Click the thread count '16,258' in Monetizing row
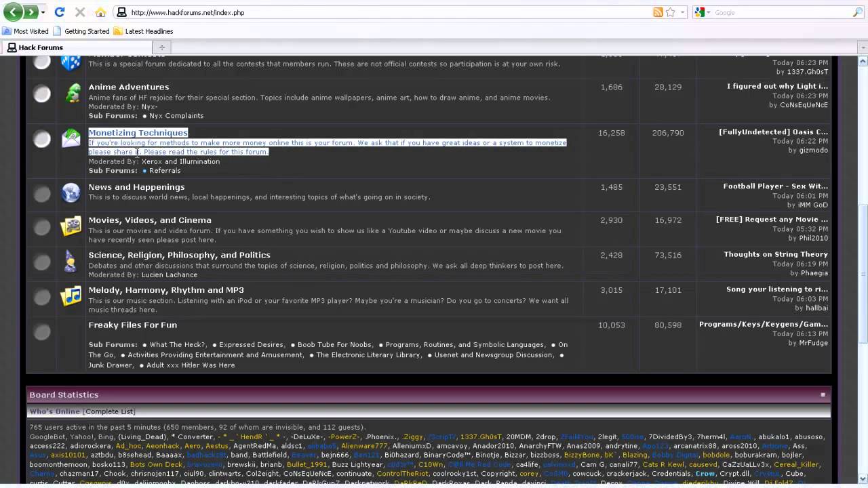 click(x=611, y=133)
